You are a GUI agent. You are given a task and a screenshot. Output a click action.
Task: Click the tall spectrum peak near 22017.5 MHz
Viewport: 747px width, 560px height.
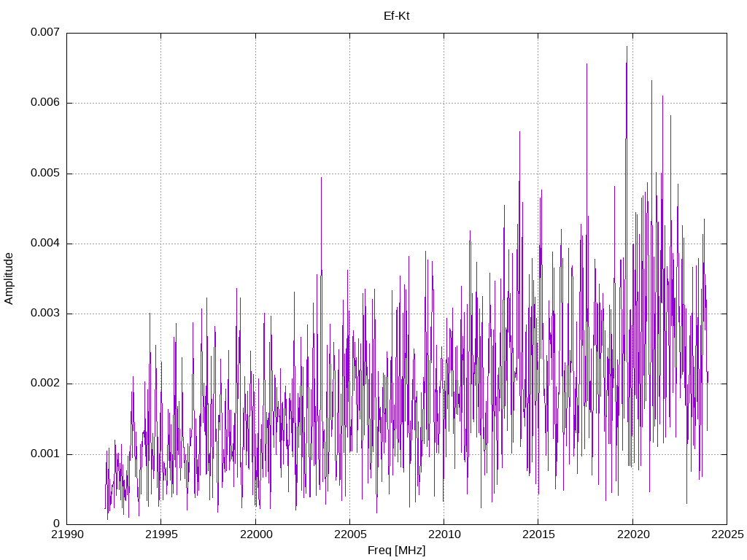(587, 65)
